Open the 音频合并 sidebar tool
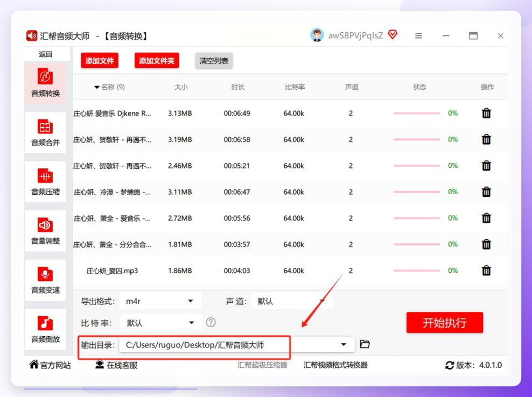532x397 pixels. click(45, 132)
